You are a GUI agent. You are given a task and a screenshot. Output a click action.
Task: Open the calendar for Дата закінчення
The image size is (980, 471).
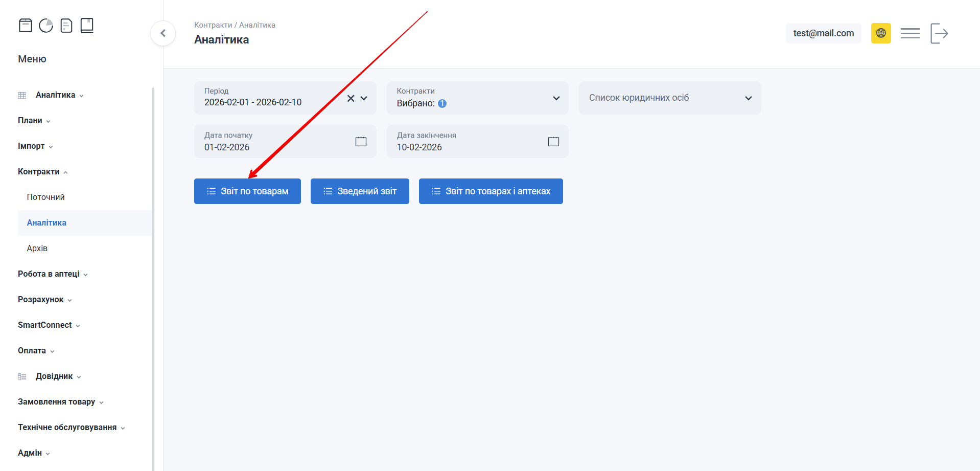pos(553,142)
